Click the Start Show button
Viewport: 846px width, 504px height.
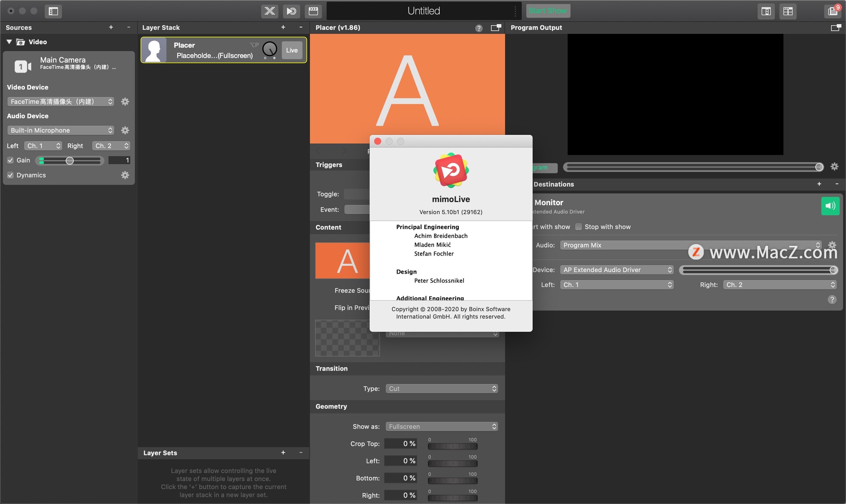(548, 11)
